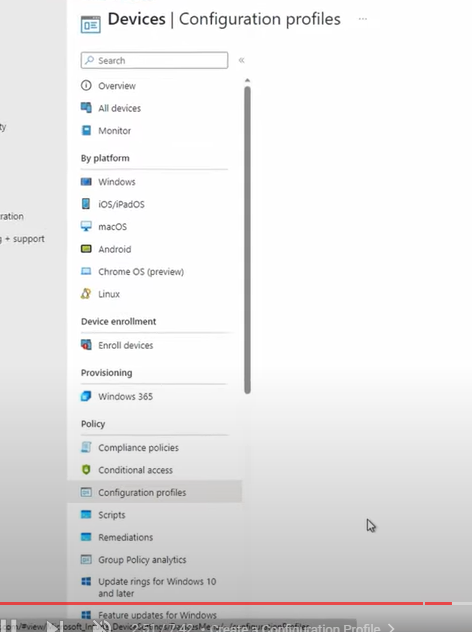
Task: Open the ellipsis more options menu
Action: coord(363,19)
